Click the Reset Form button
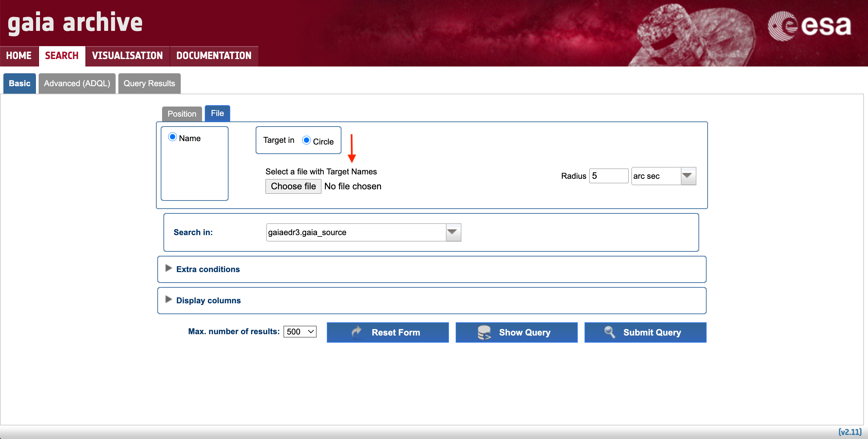The image size is (868, 439). 388,332
